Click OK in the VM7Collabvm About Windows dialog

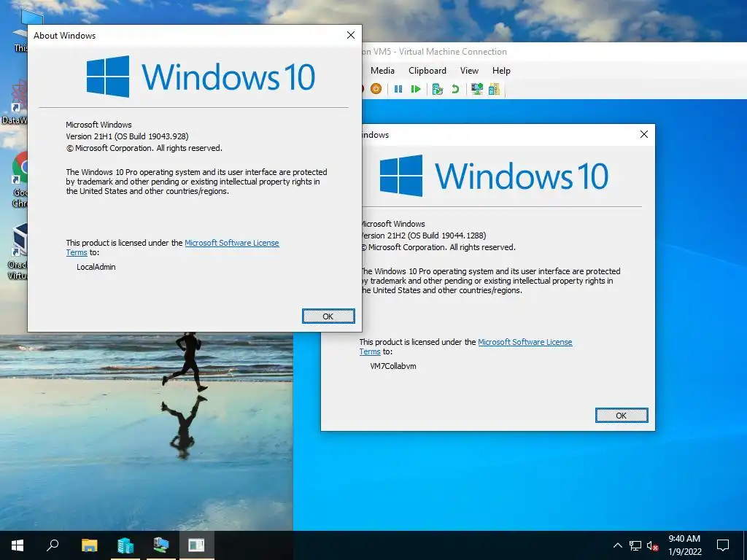[x=622, y=415]
